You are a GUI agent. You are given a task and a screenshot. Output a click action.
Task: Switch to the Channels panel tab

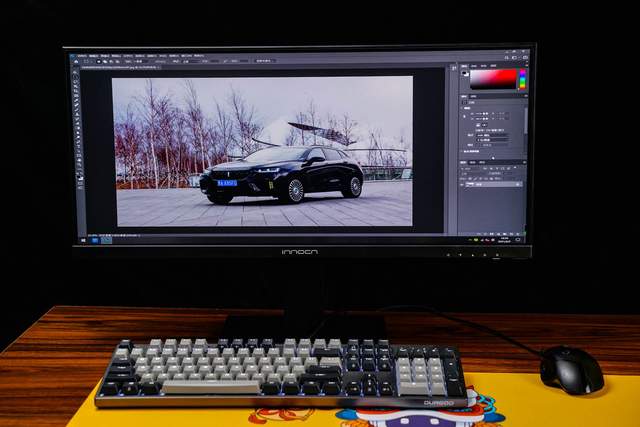click(472, 162)
